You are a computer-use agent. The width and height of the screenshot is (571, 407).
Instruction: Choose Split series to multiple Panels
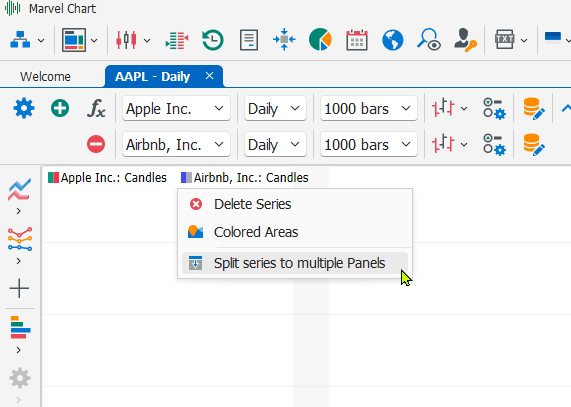[295, 263]
